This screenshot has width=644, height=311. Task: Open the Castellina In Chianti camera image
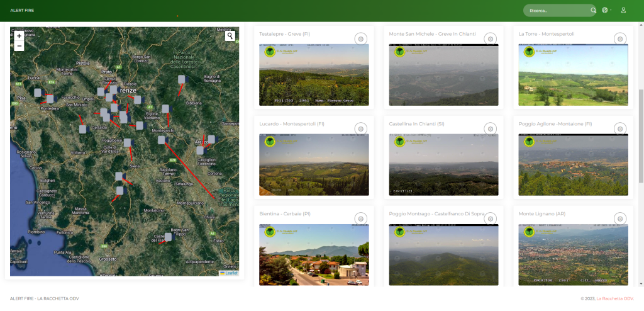pos(443,164)
